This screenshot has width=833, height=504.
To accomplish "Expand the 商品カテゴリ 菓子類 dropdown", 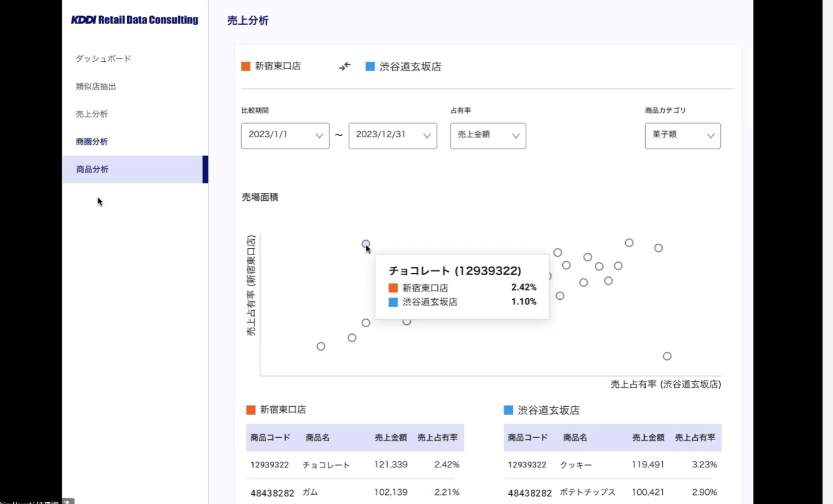I will [x=682, y=136].
